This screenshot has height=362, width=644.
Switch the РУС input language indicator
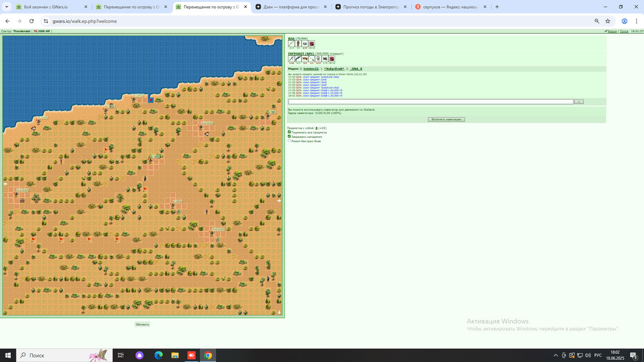(598, 355)
